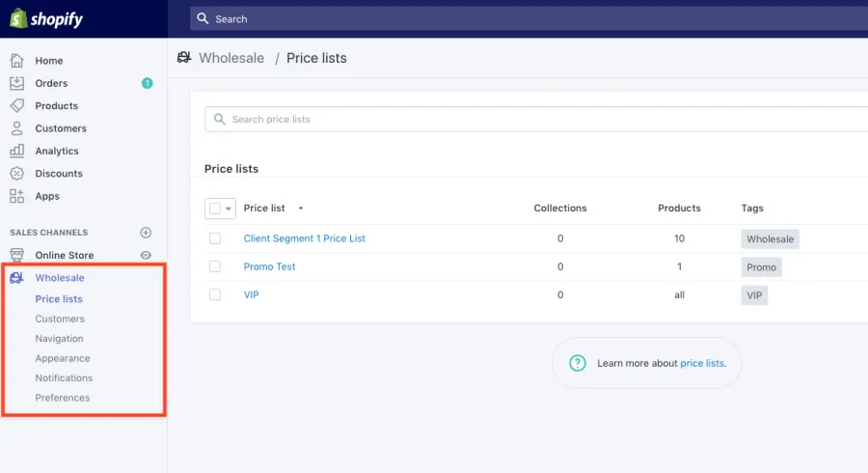Screen dimensions: 868x473
Task: Tick the Client Segment 1 Price List checkbox
Action: [x=215, y=238]
